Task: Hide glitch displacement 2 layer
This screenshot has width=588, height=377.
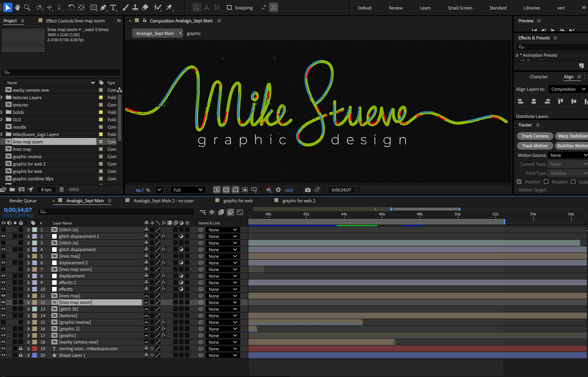Action: (3, 236)
